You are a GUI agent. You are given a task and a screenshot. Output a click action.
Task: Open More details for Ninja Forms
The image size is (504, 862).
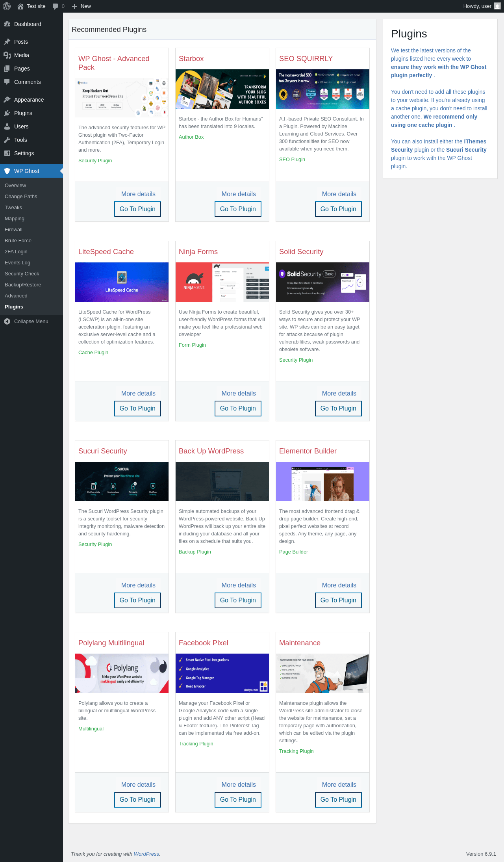point(239,394)
